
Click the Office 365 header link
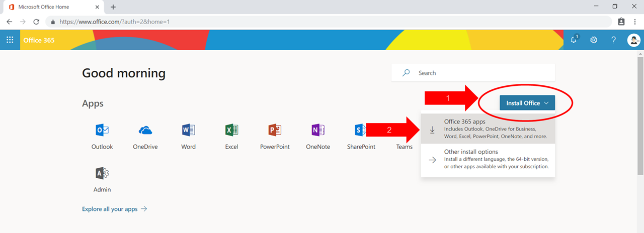[x=39, y=40]
